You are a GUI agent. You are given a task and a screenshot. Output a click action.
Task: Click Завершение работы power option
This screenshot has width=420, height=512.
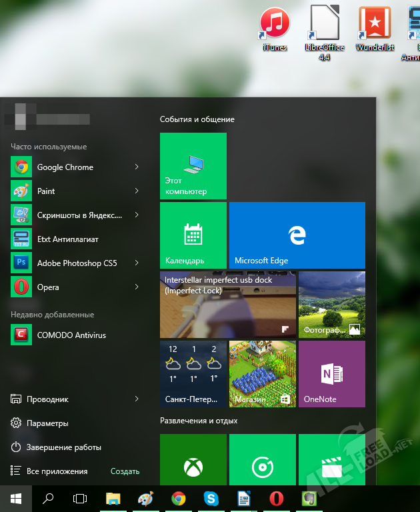pyautogui.click(x=63, y=447)
